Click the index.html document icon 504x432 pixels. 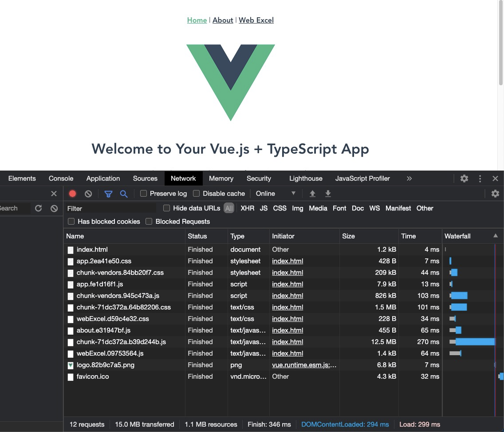click(x=71, y=250)
